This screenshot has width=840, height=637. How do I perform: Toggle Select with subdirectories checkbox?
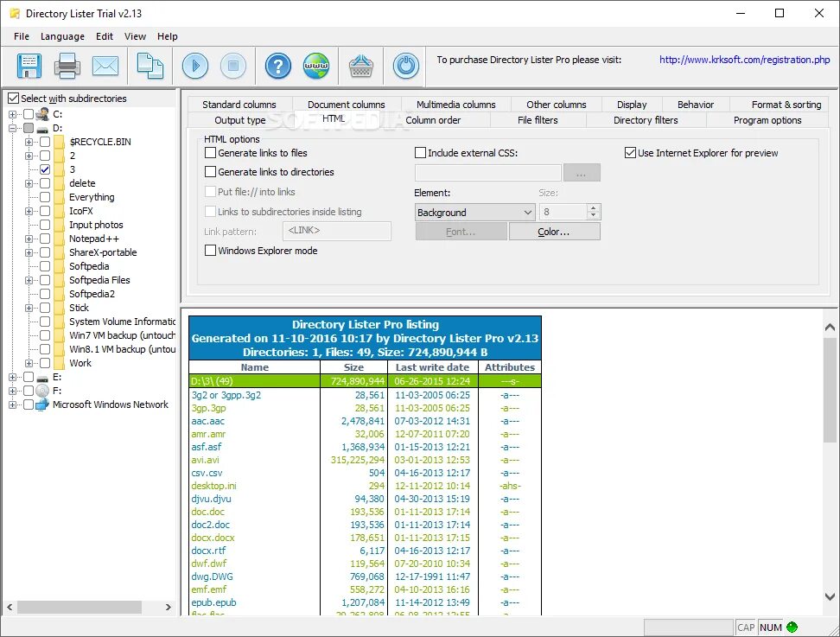pos(13,99)
